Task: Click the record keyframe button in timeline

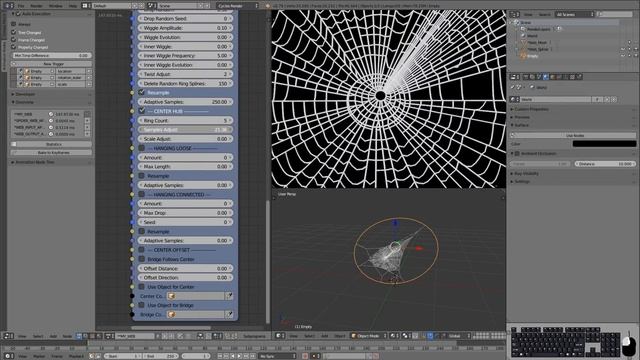Action: click(x=305, y=356)
